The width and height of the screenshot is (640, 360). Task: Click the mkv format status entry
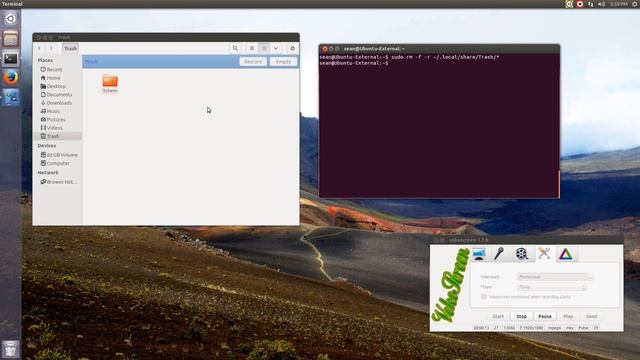pyautogui.click(x=570, y=328)
